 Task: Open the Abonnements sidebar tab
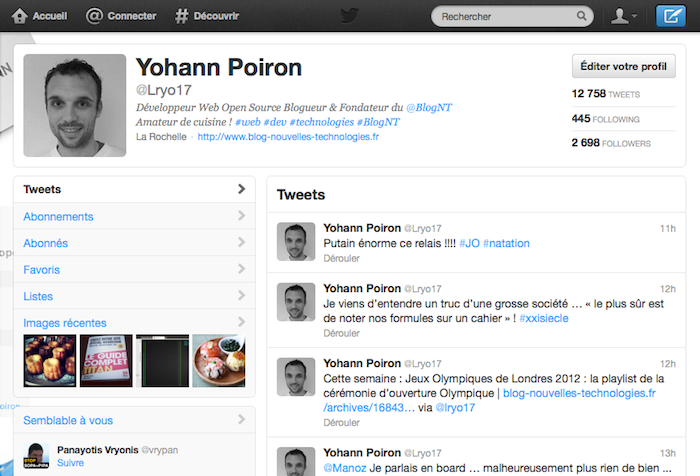[134, 216]
